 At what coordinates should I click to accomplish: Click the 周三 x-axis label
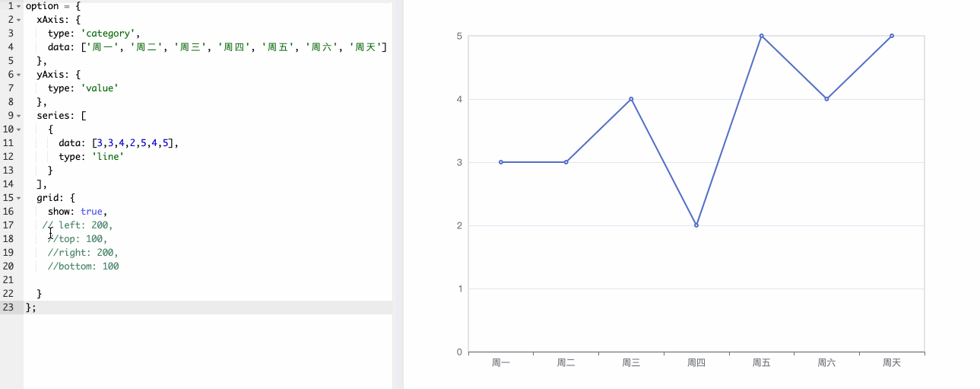click(x=631, y=363)
